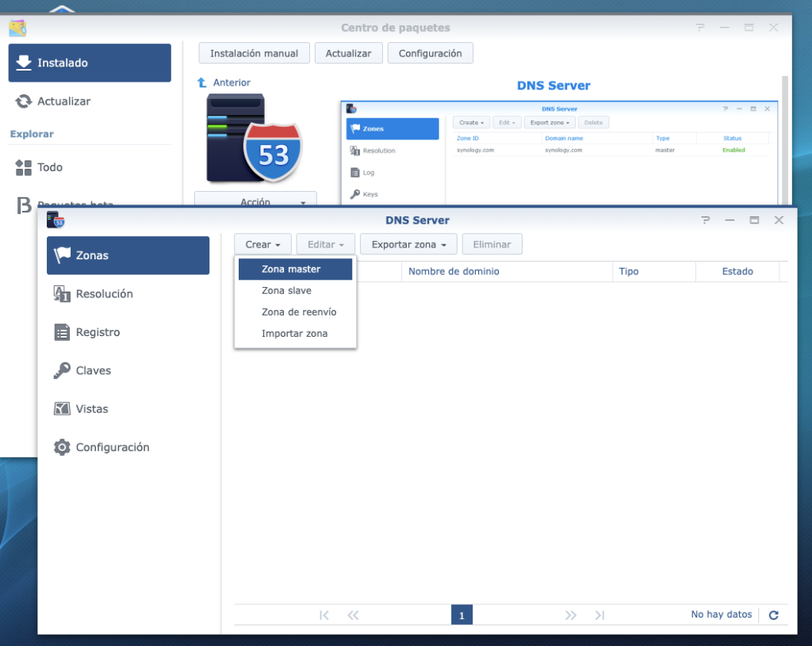Expand the Editar dropdown
Screen dimensions: 812x646
[325, 244]
